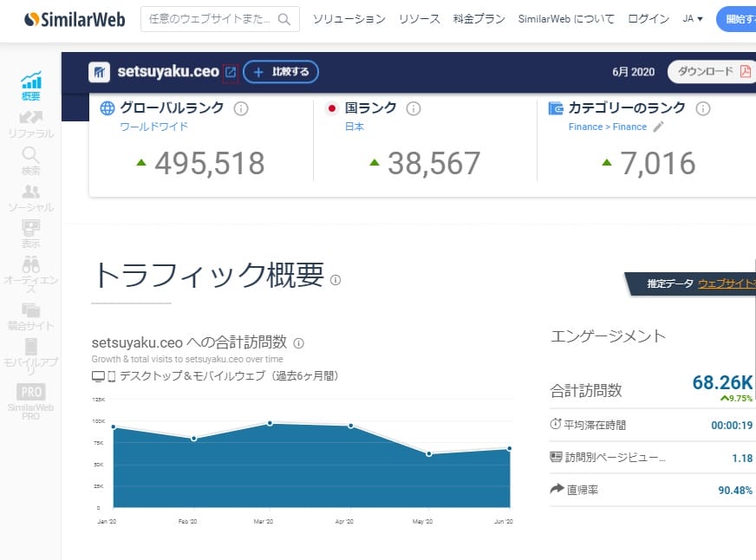
Task: Open SimilarWeb について menu
Action: (x=566, y=19)
